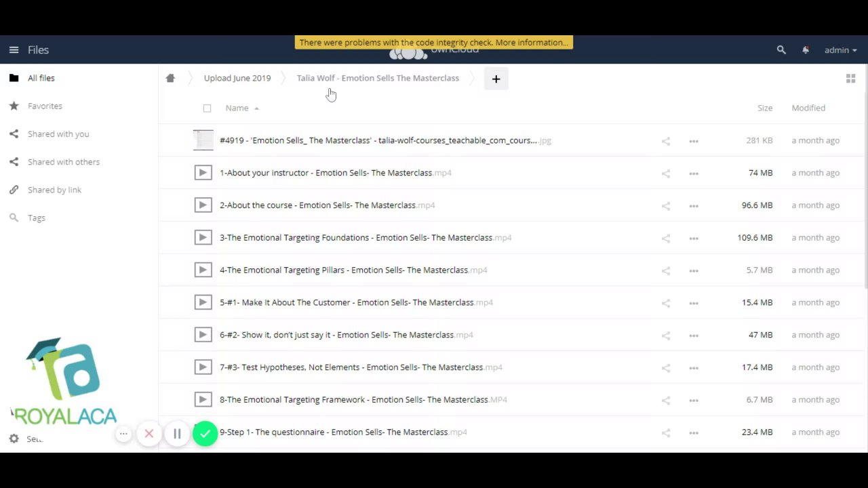Click video icon of 7-#3- Test Hypotheses

click(x=203, y=367)
